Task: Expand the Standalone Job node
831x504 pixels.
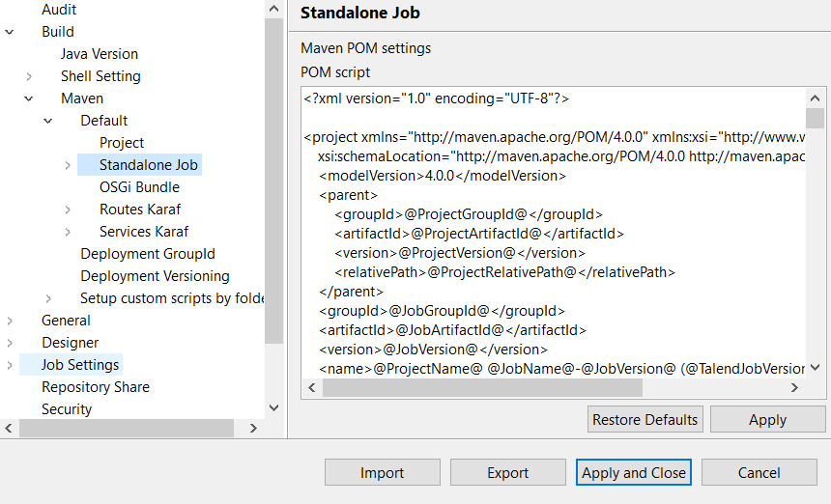Action: click(x=68, y=165)
